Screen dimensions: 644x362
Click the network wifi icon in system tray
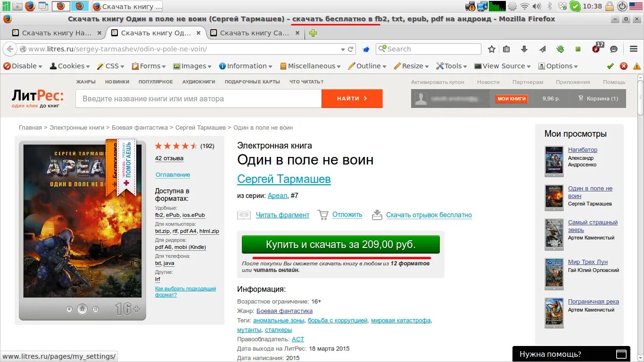pos(525,6)
